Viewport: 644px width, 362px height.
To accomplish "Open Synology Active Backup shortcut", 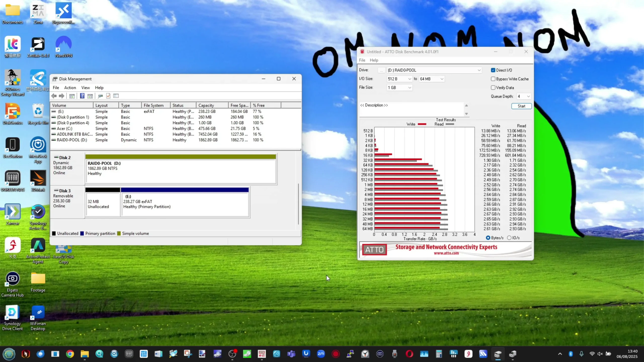I will [38, 217].
